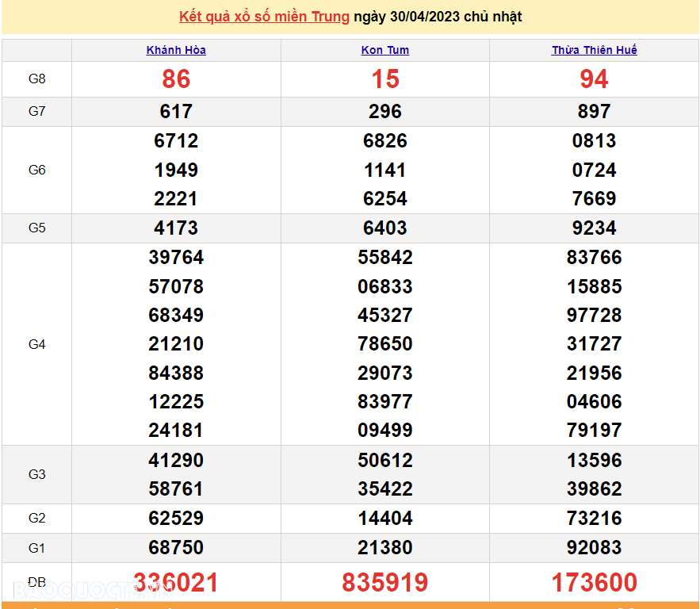Select the G3 row label
This screenshot has width=700, height=609.
click(36, 474)
